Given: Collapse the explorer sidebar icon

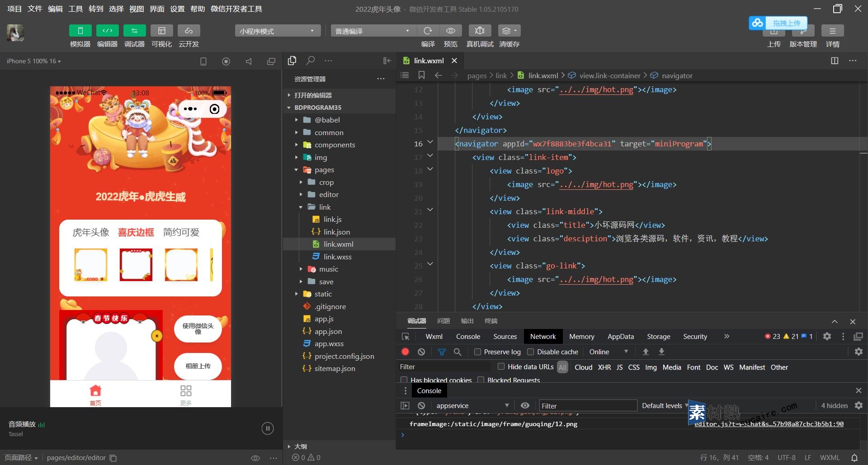Looking at the screenshot, I should point(387,61).
